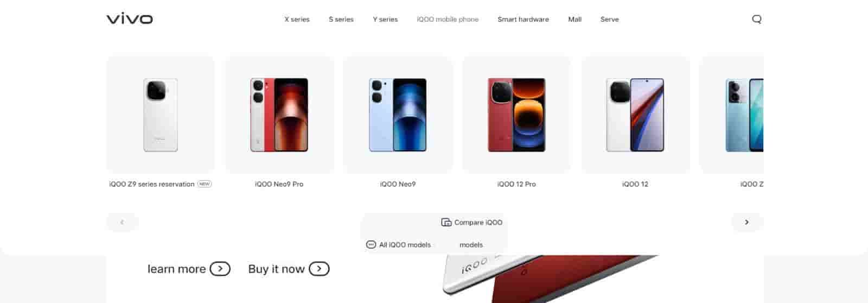Select the blue iQOO Neo9 thumbnail

pyautogui.click(x=398, y=115)
